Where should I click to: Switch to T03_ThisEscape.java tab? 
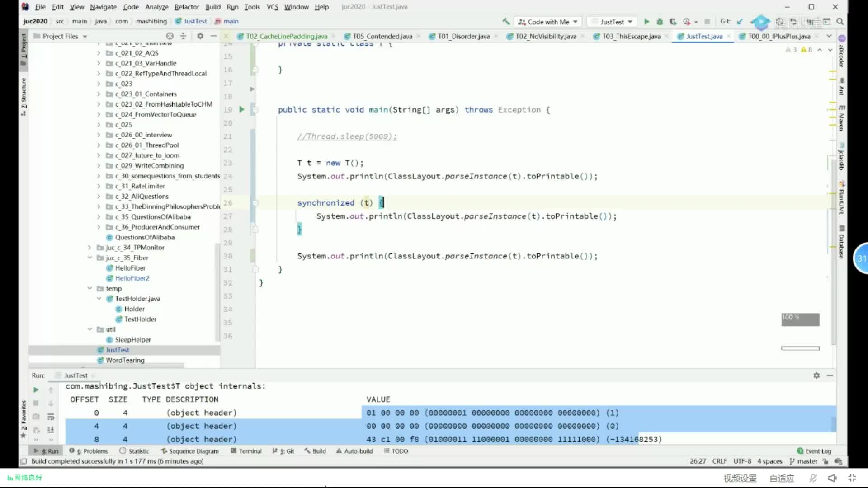[x=631, y=36]
